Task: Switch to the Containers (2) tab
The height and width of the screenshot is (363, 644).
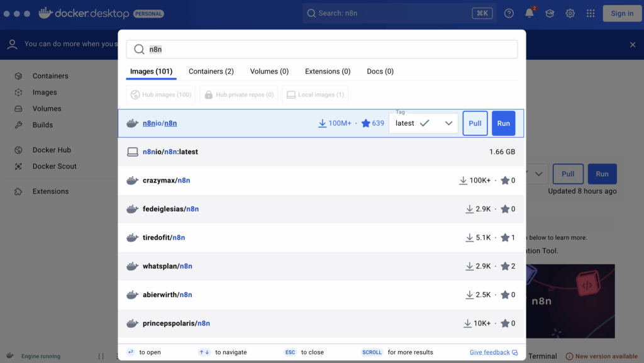Action: tap(211, 72)
